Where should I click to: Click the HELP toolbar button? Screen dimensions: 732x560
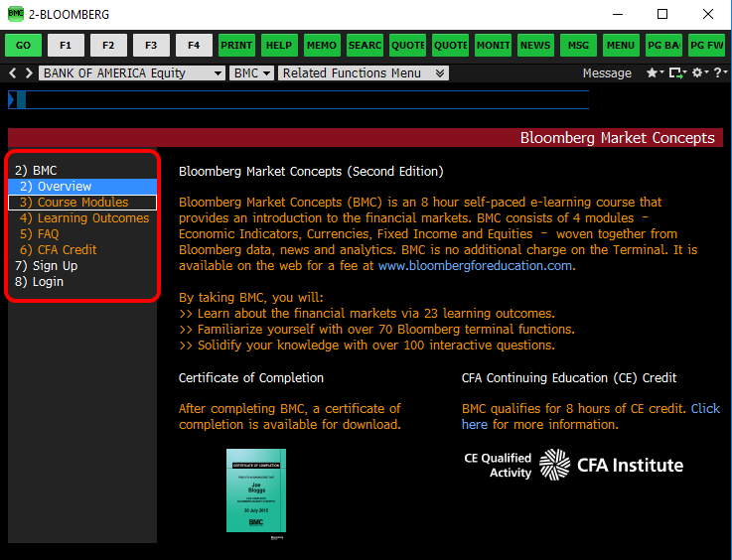pos(279,46)
